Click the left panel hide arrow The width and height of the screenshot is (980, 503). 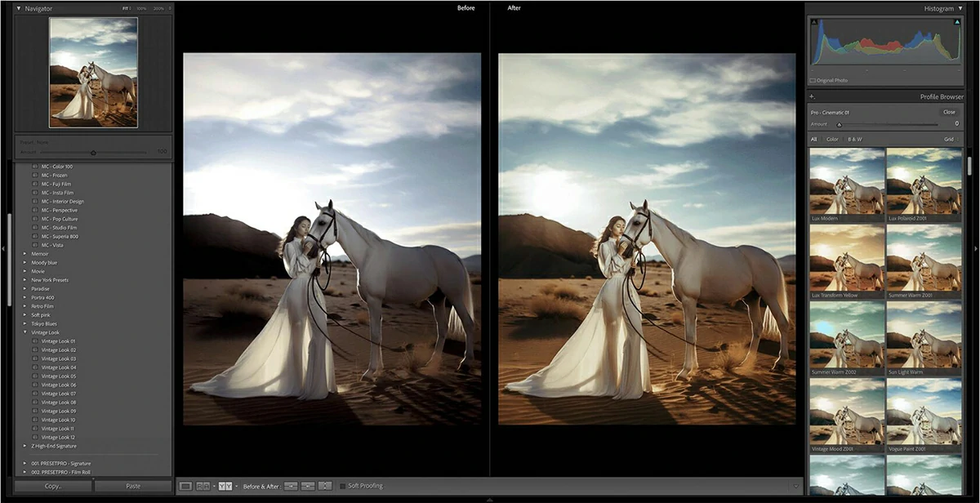pos(3,247)
